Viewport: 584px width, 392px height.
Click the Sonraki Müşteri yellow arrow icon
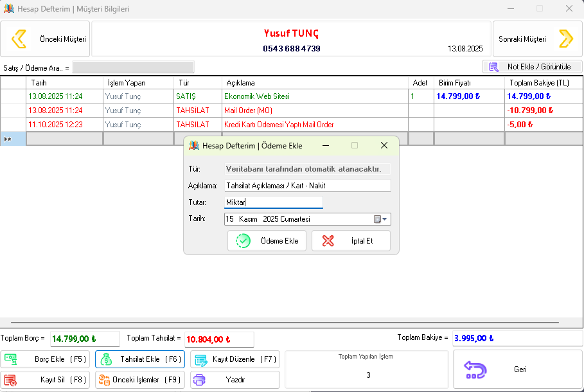tap(565, 39)
